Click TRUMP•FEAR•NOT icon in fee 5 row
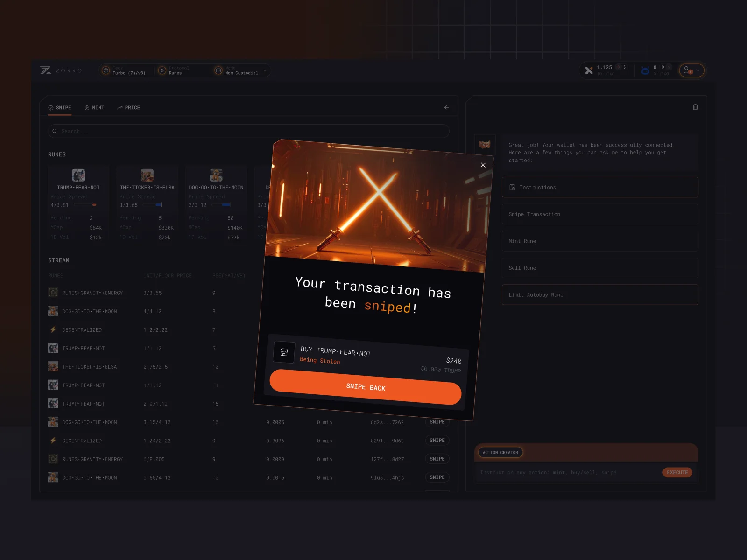This screenshot has height=560, width=747. point(53,348)
